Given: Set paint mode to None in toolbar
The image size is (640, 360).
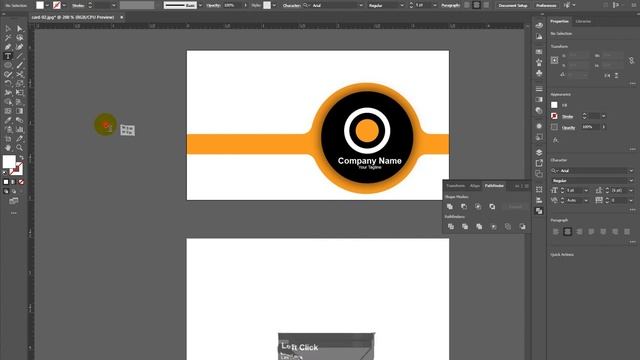Looking at the screenshot, I should pos(21,182).
